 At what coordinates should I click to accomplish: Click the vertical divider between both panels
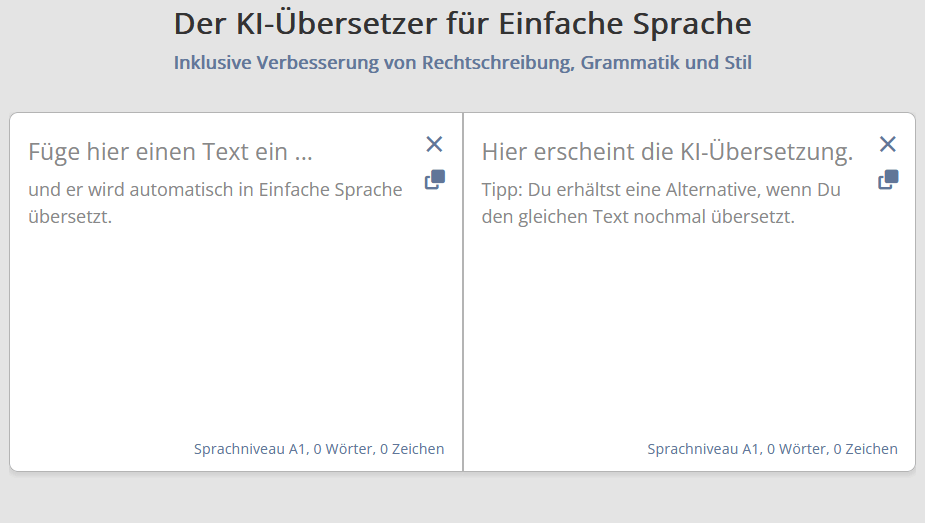point(463,290)
